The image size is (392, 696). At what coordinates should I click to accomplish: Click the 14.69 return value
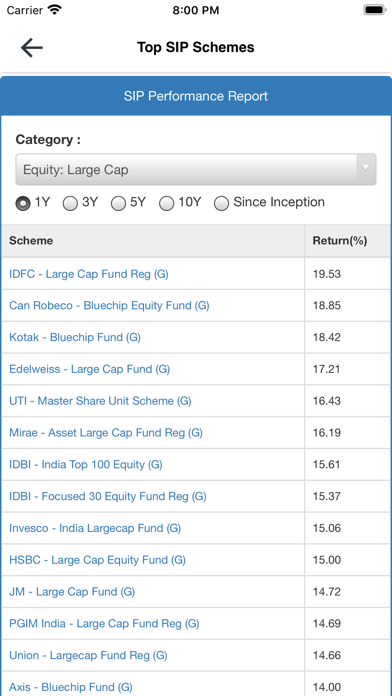point(327,624)
